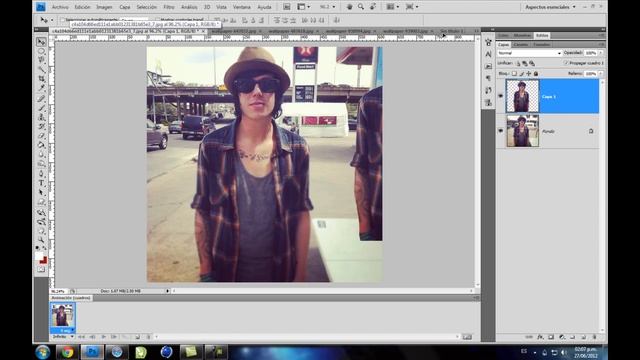
Task: Click the duplicate selected frame button
Action: pyautogui.click(x=138, y=337)
